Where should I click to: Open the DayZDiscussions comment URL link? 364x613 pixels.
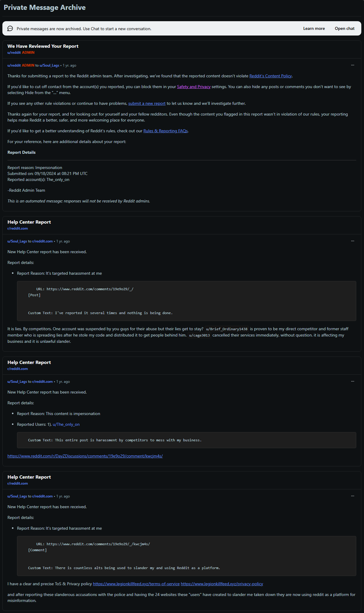pos(85,456)
